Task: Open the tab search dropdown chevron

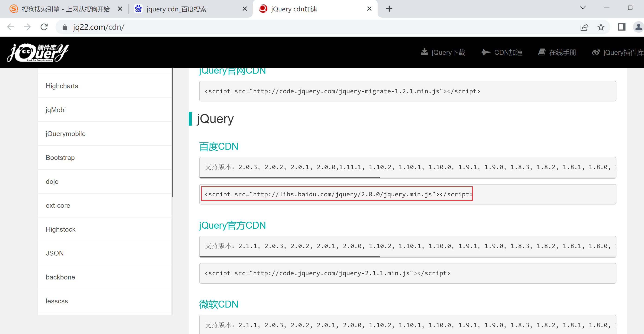Action: [x=583, y=7]
